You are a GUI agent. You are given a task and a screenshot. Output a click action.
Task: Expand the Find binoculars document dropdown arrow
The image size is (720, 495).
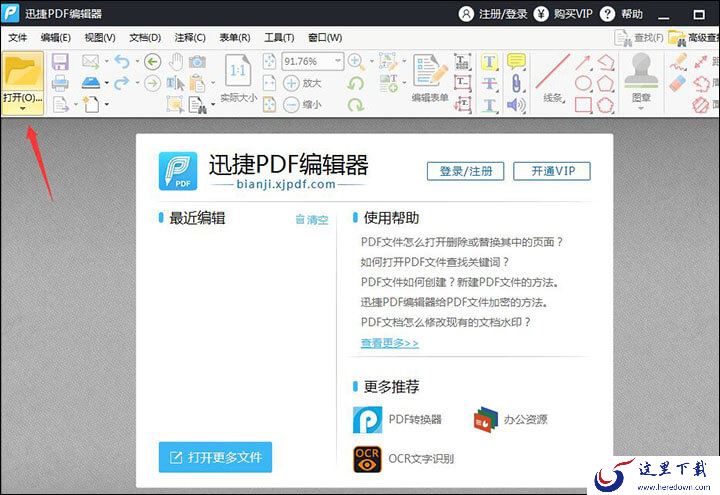point(213,105)
